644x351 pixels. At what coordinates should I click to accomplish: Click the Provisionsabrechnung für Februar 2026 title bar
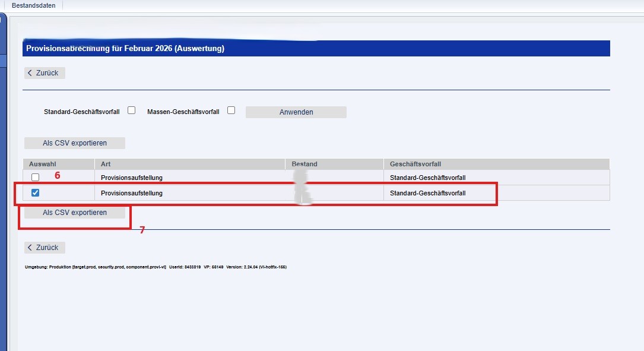[x=316, y=49]
